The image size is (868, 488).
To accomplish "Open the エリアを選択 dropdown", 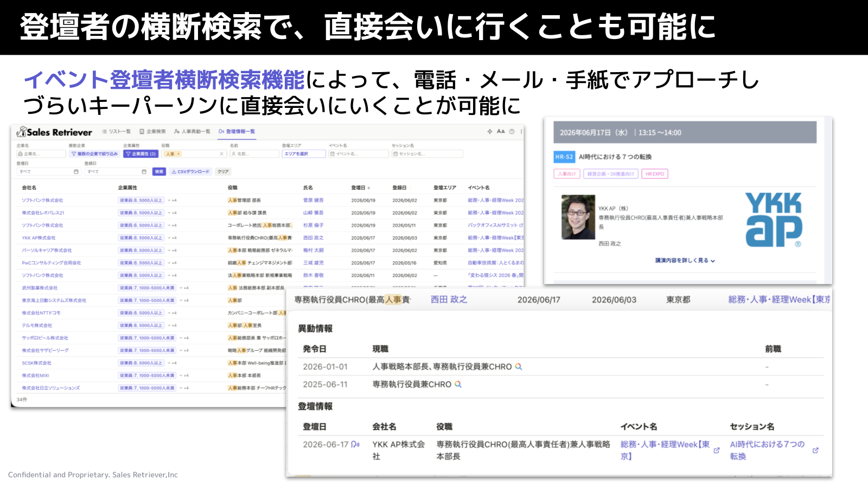I will (304, 154).
